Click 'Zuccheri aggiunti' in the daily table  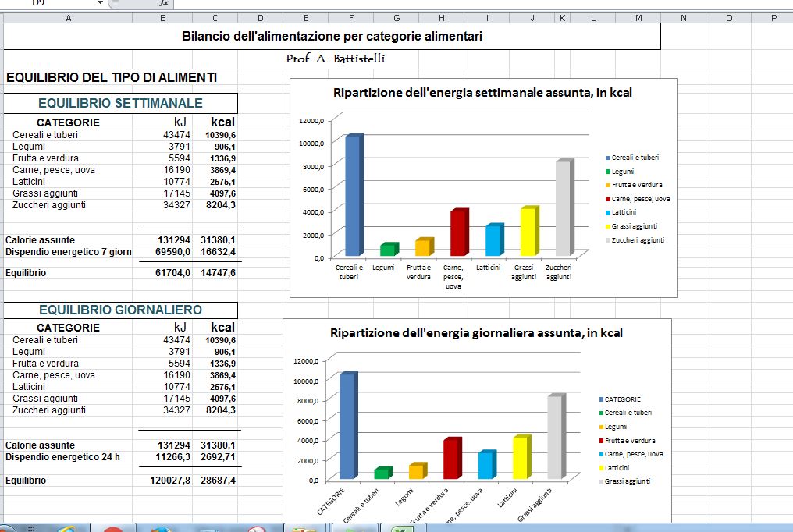[x=49, y=410]
